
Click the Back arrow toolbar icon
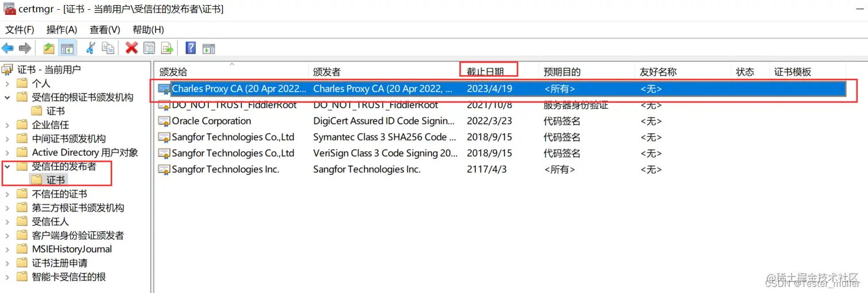(7, 48)
